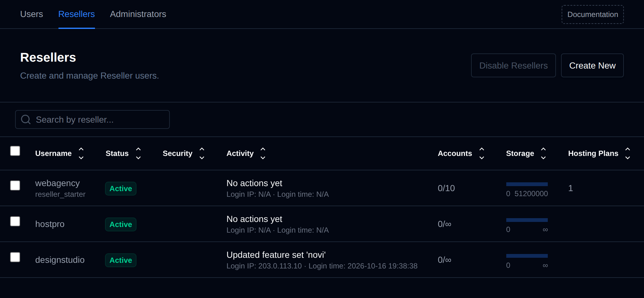Image resolution: width=644 pixels, height=298 pixels.
Task: Click the designstudio storage usage bar
Action: pos(527,256)
